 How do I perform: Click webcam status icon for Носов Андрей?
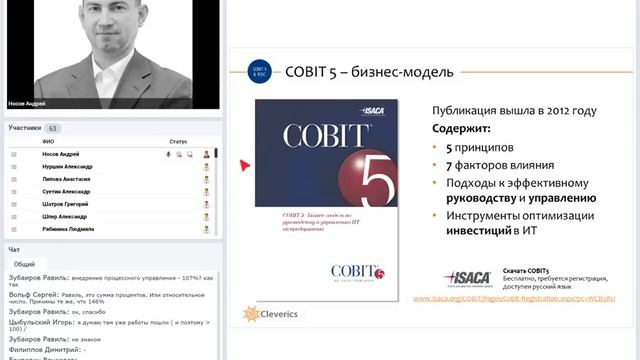tap(179, 154)
